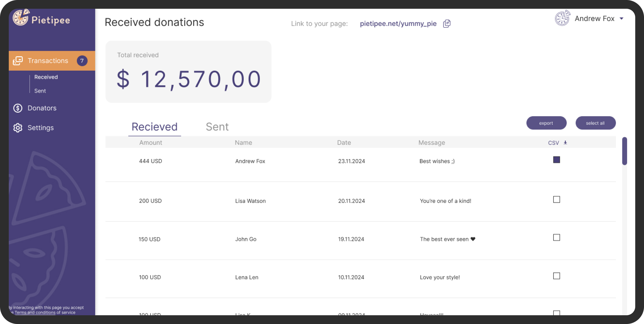This screenshot has height=324, width=644.
Task: Expand the Andrew Fox account dropdown arrow
Action: click(622, 19)
